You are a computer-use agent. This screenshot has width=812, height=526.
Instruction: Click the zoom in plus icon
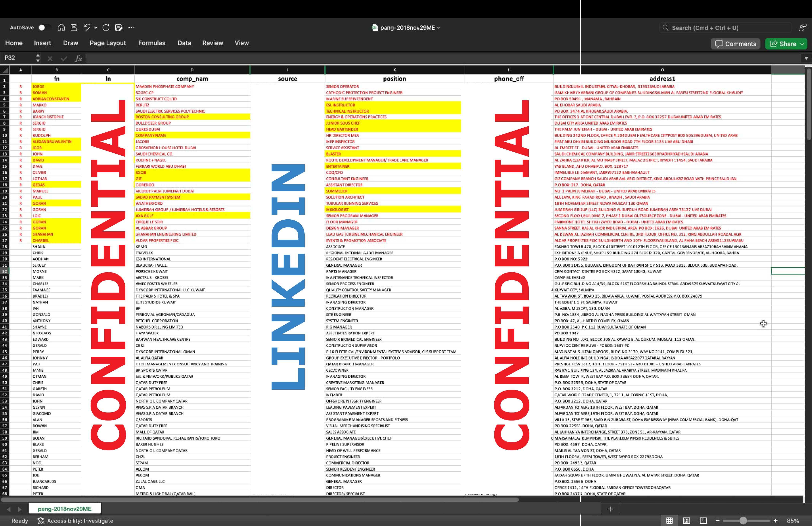pyautogui.click(x=775, y=520)
